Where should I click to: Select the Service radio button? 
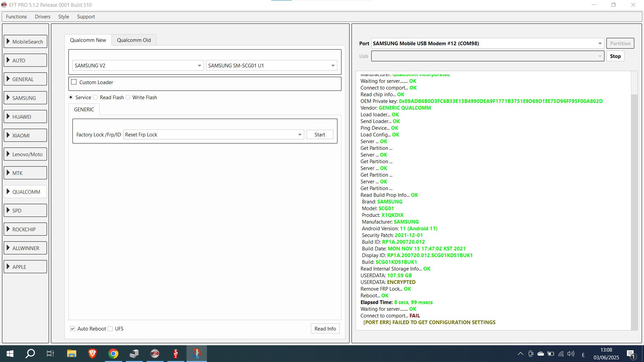[x=71, y=98]
